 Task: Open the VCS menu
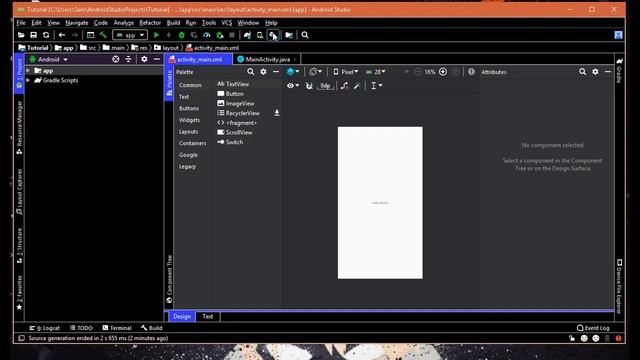point(227,23)
